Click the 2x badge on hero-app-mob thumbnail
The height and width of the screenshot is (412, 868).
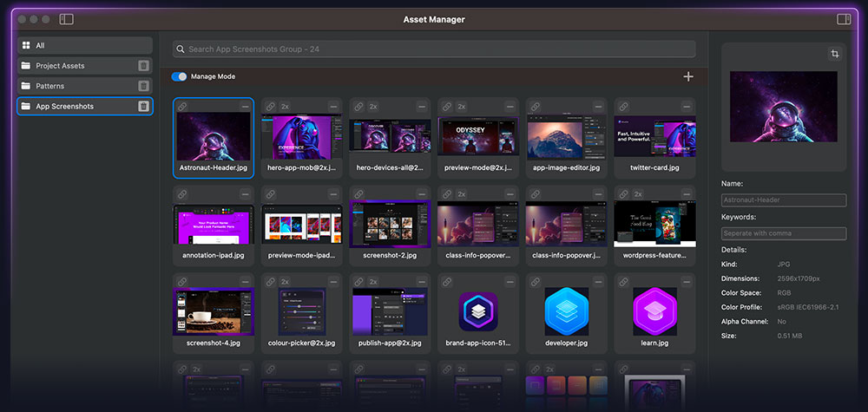(285, 106)
